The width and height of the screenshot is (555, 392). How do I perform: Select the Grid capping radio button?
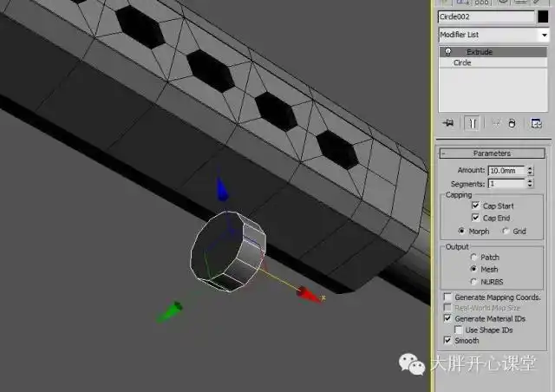coord(506,232)
